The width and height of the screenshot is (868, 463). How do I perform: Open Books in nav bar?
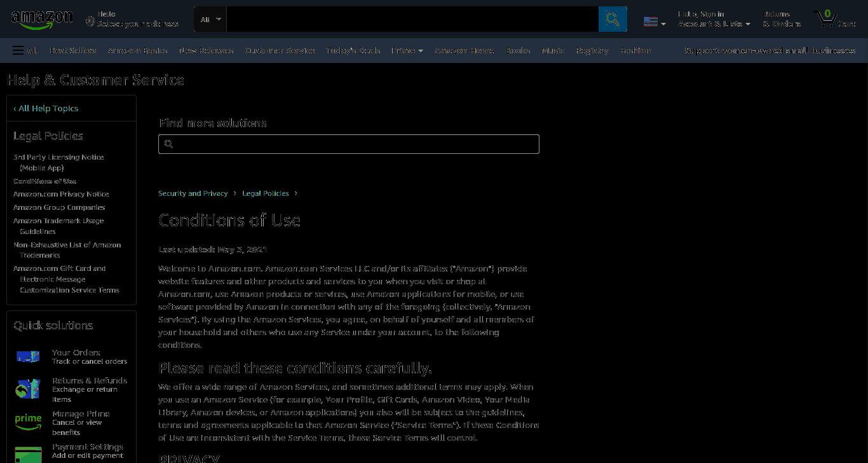(x=518, y=50)
